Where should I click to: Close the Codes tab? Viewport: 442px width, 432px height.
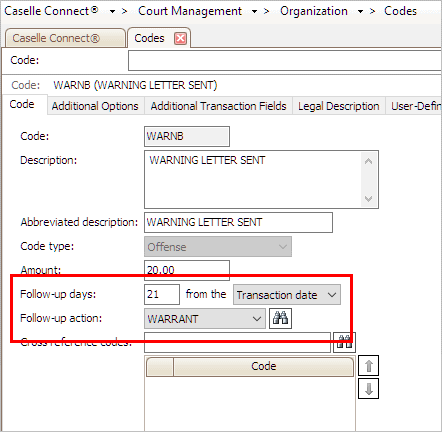[x=180, y=38]
